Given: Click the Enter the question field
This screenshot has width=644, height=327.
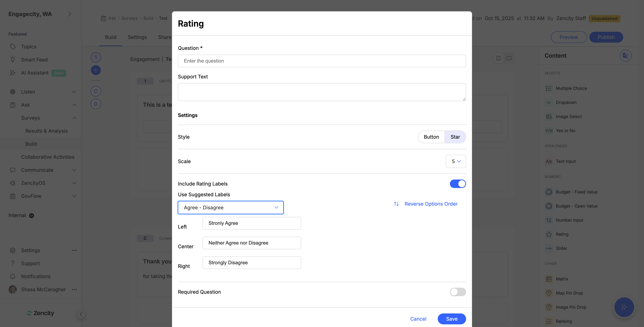Looking at the screenshot, I should coord(321,61).
